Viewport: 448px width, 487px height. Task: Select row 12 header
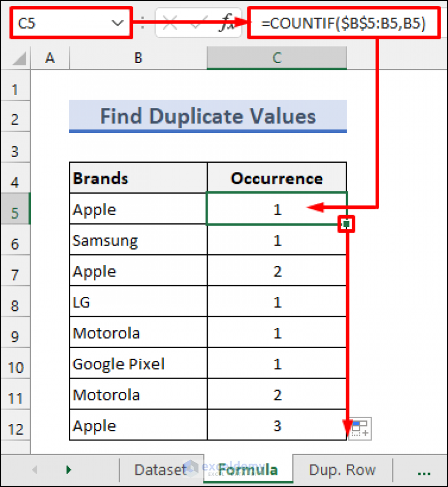[15, 425]
